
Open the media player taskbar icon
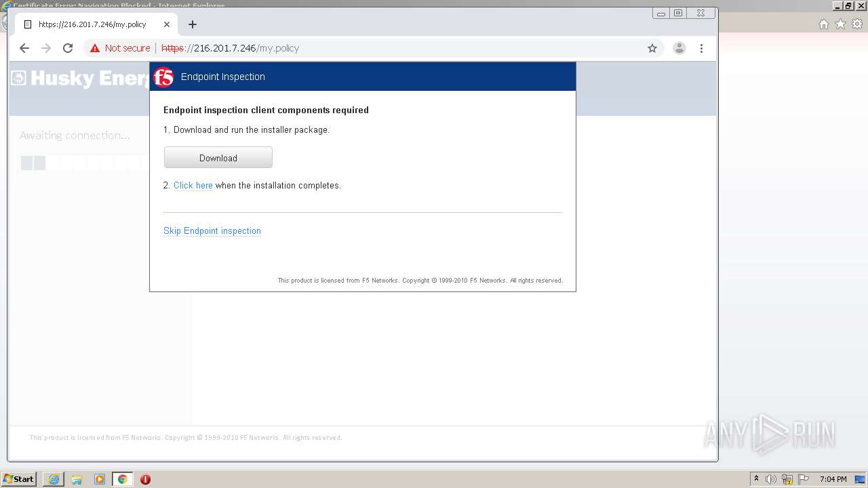tap(100, 479)
